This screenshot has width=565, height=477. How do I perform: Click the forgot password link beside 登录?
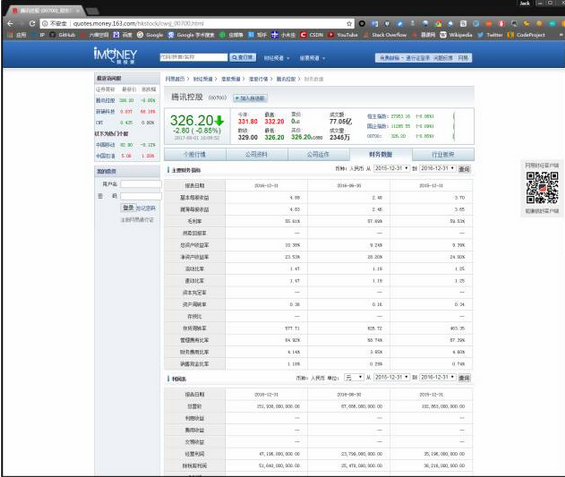(146, 208)
